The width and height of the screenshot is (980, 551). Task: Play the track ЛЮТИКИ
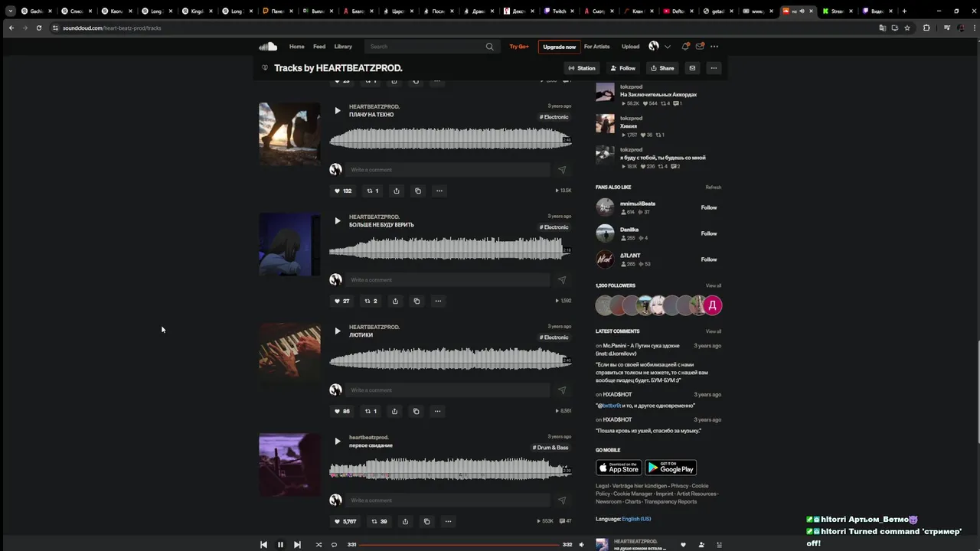(337, 331)
